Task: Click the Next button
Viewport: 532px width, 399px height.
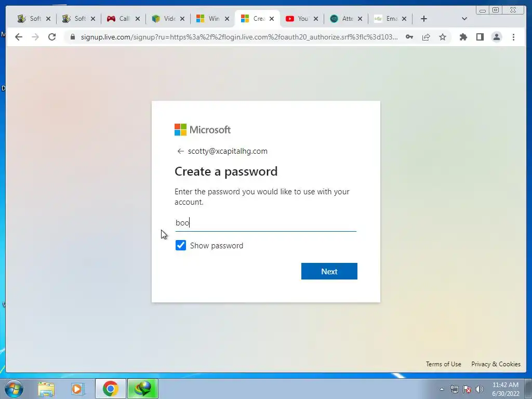Action: tap(329, 271)
